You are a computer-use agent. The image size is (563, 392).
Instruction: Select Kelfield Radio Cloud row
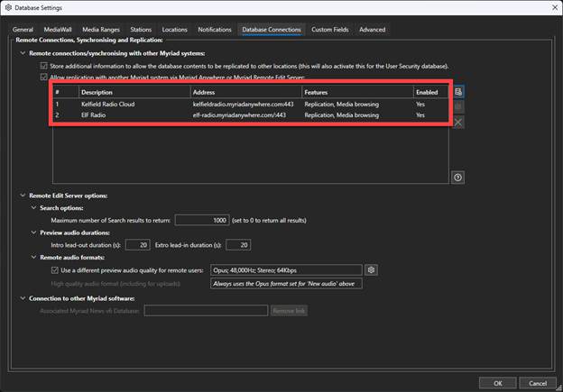[251, 105]
